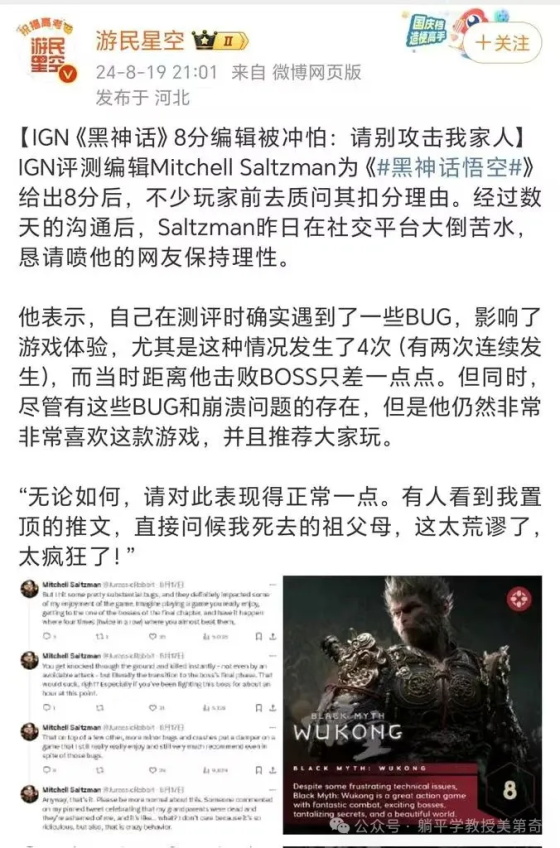
Task: Click the reply icon under first tweet
Action: (47, 637)
